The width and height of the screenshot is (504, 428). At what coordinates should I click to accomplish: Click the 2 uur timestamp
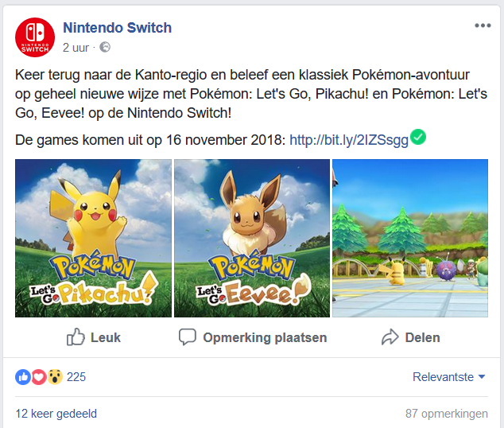click(x=77, y=48)
